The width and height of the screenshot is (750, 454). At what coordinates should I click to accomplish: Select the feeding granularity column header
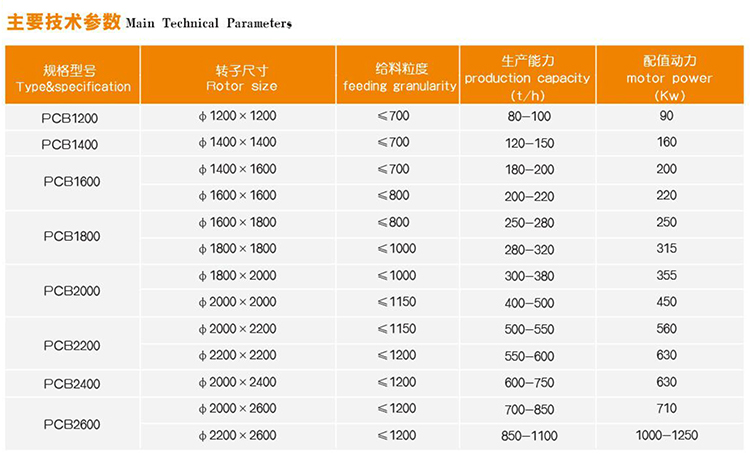click(x=400, y=78)
